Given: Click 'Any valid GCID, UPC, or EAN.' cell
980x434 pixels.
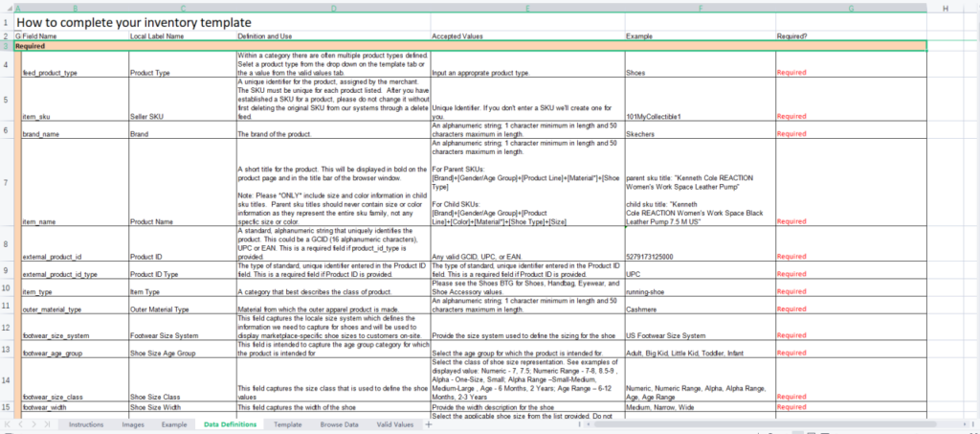Looking at the screenshot, I should click(x=527, y=244).
